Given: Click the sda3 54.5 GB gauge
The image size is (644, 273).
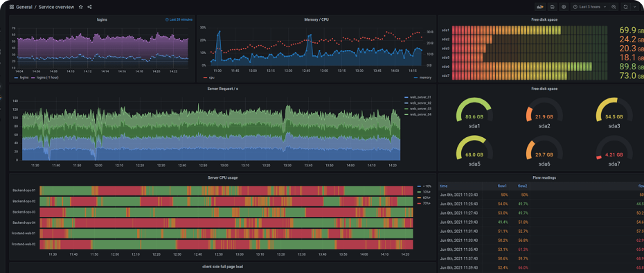Looking at the screenshot, I should click(x=614, y=113).
